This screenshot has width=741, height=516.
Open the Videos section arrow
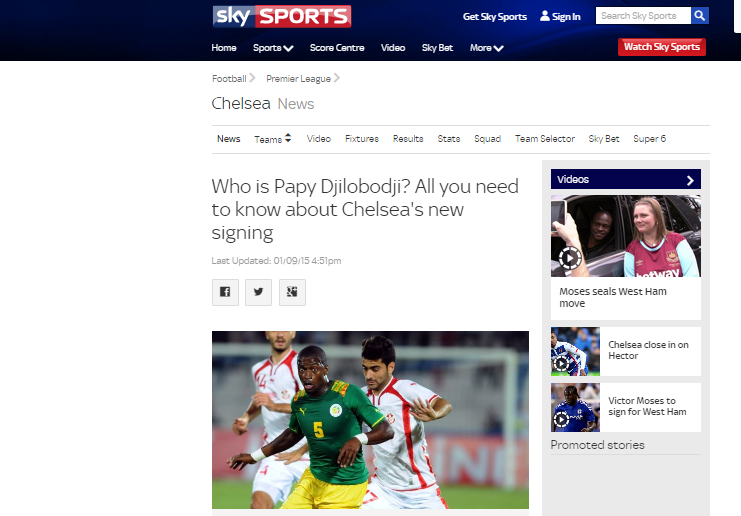pos(690,180)
